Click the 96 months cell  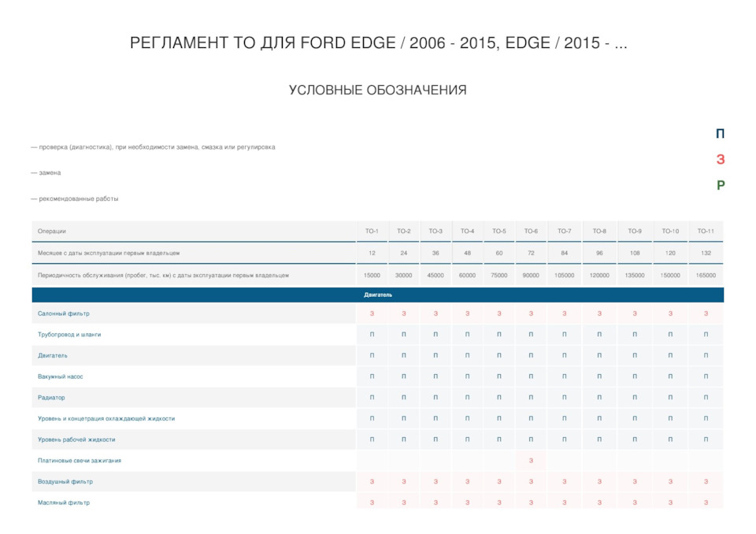599,253
